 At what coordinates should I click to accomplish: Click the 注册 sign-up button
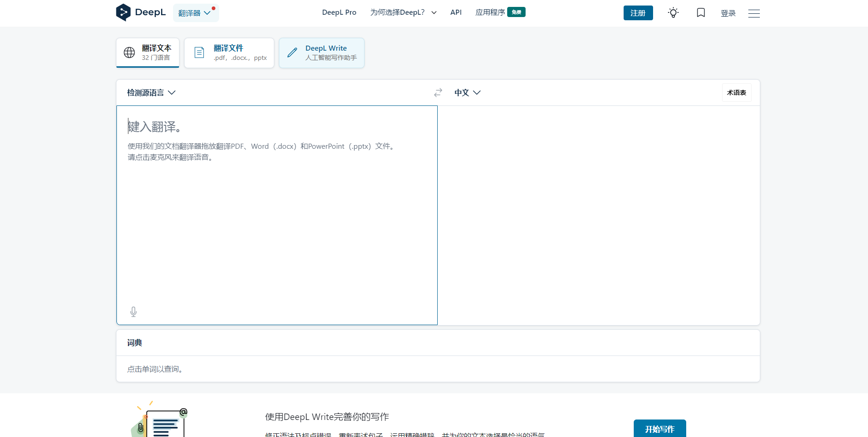pos(638,13)
